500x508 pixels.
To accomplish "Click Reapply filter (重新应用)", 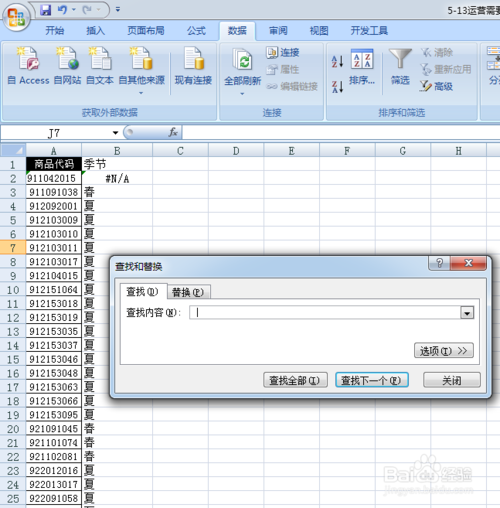I will 446,69.
